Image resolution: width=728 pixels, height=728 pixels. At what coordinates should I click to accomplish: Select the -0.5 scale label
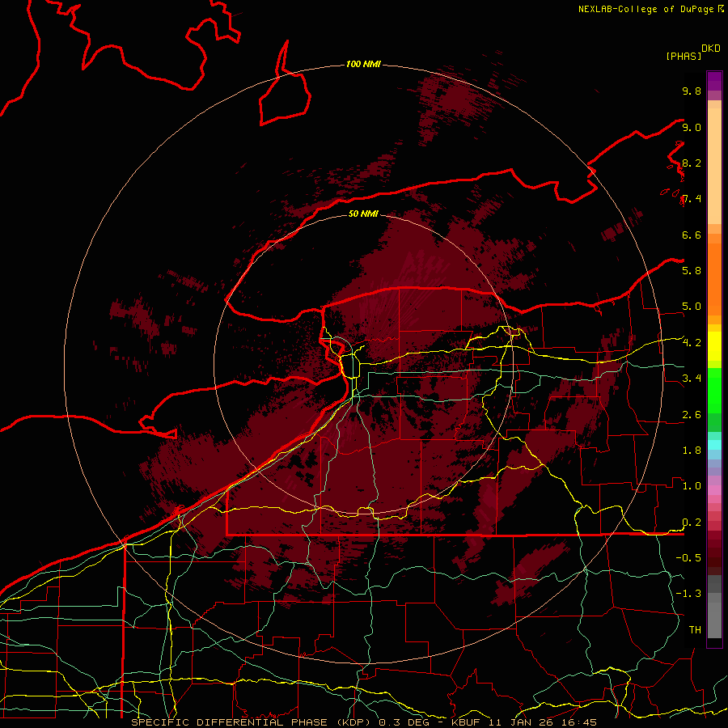pyautogui.click(x=688, y=557)
